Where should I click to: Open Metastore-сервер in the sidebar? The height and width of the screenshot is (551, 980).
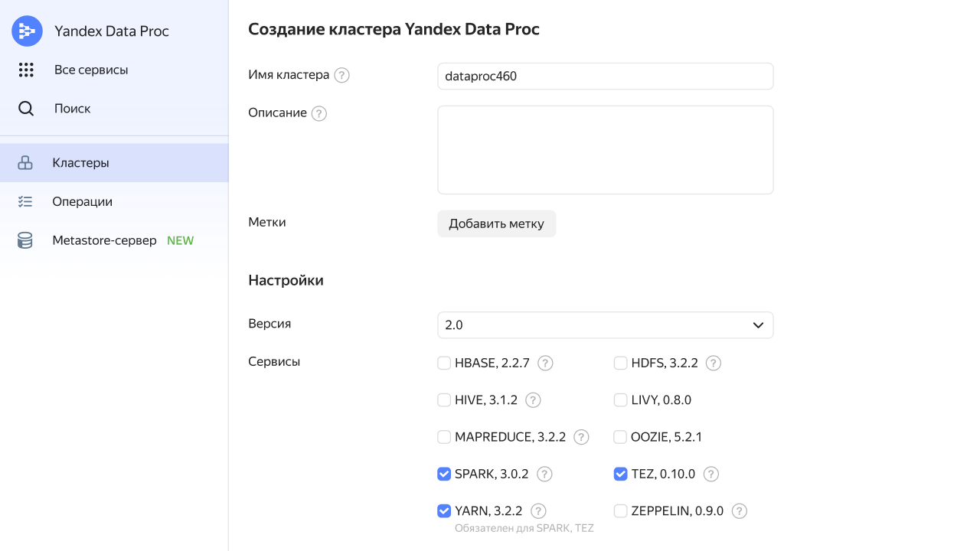point(114,241)
